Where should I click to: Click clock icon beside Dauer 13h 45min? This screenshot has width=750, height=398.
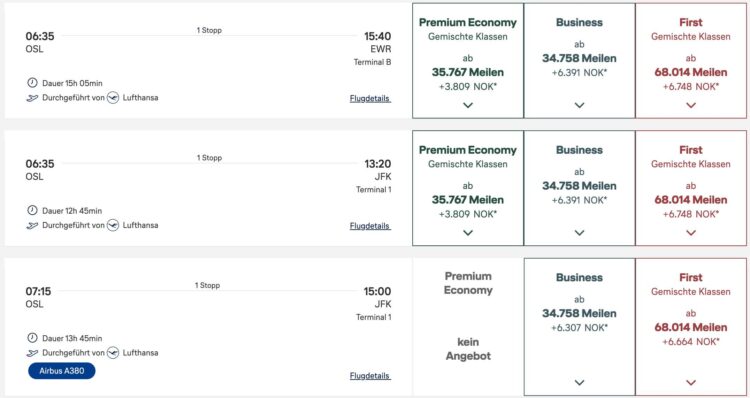[32, 338]
